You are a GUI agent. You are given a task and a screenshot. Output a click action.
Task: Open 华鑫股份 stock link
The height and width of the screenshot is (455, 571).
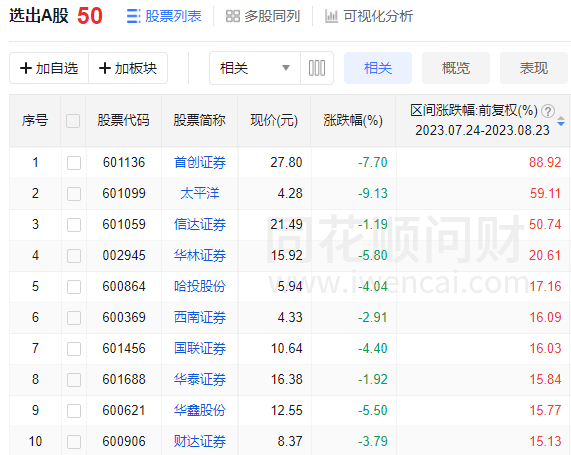pyautogui.click(x=200, y=410)
